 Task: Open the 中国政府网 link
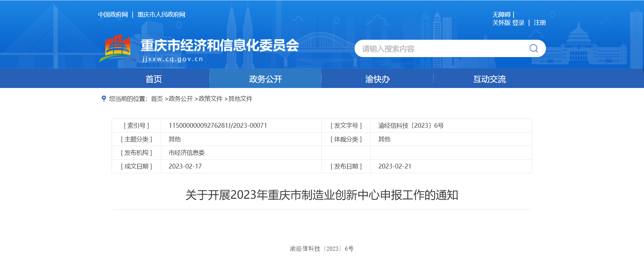113,15
